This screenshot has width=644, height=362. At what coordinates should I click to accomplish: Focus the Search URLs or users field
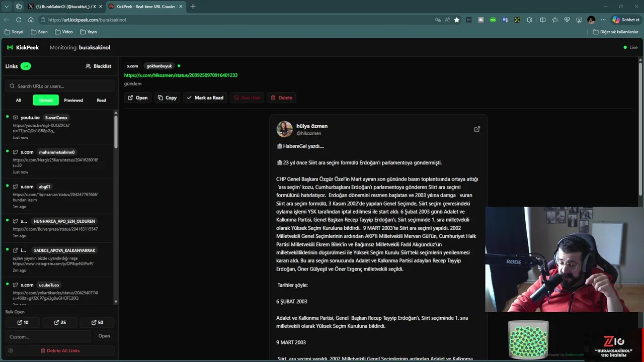[60, 86]
